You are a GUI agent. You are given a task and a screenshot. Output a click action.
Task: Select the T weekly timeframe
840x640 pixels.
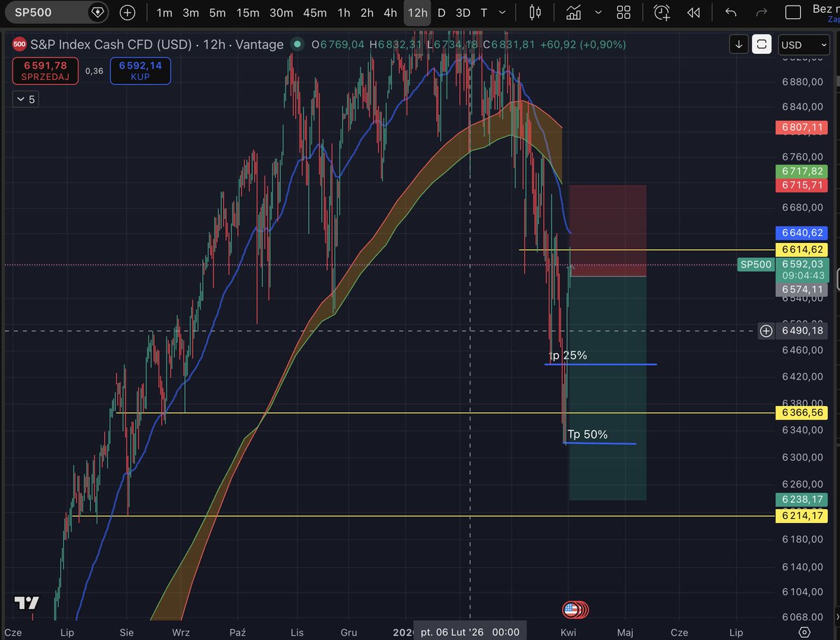point(484,13)
